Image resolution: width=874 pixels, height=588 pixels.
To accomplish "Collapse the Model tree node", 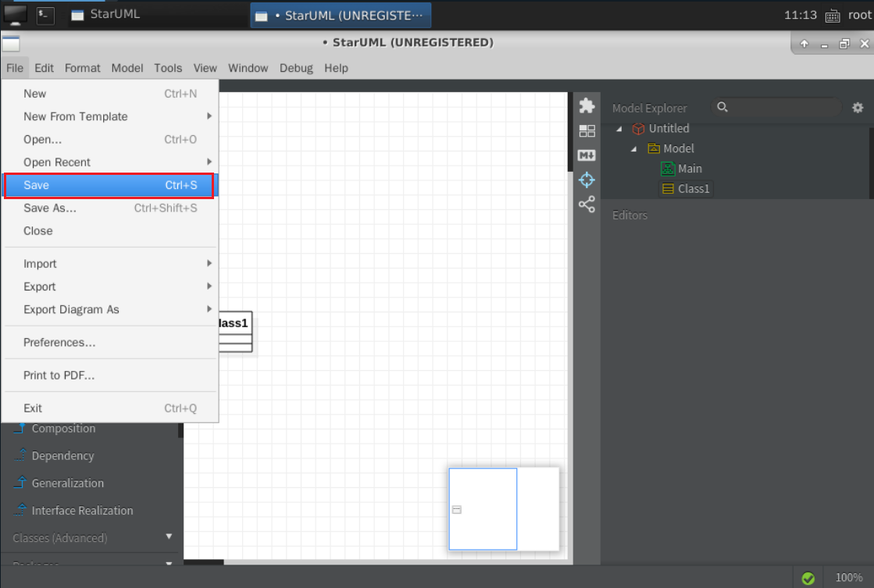I will (x=633, y=149).
